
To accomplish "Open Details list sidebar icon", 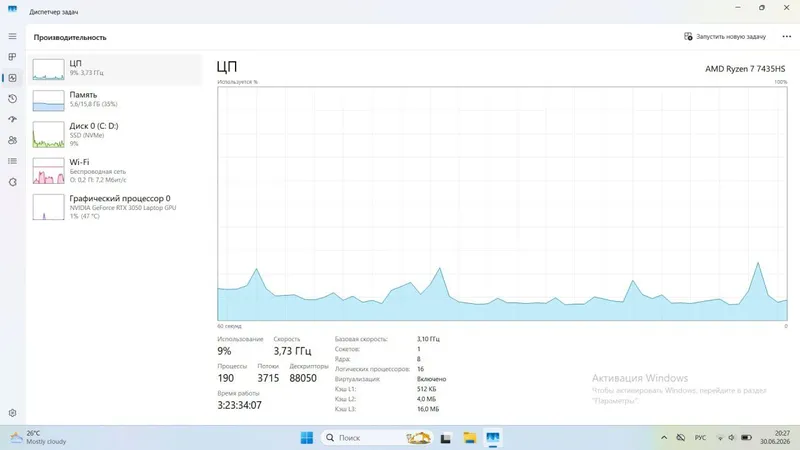I will [12, 161].
